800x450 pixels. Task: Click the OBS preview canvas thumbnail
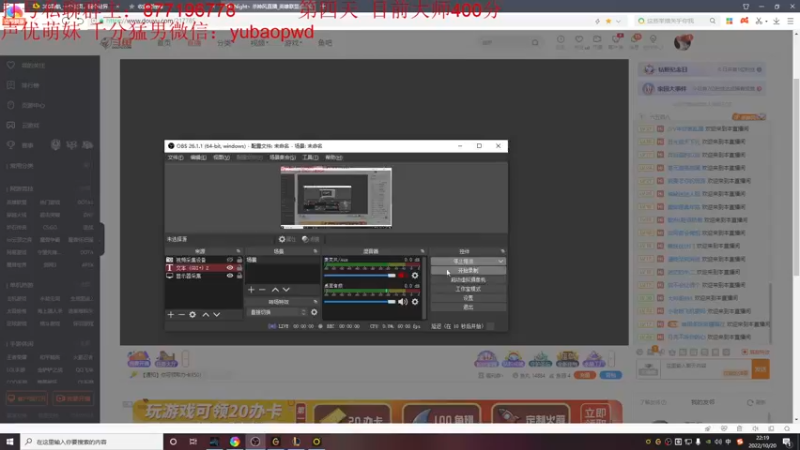coord(336,197)
